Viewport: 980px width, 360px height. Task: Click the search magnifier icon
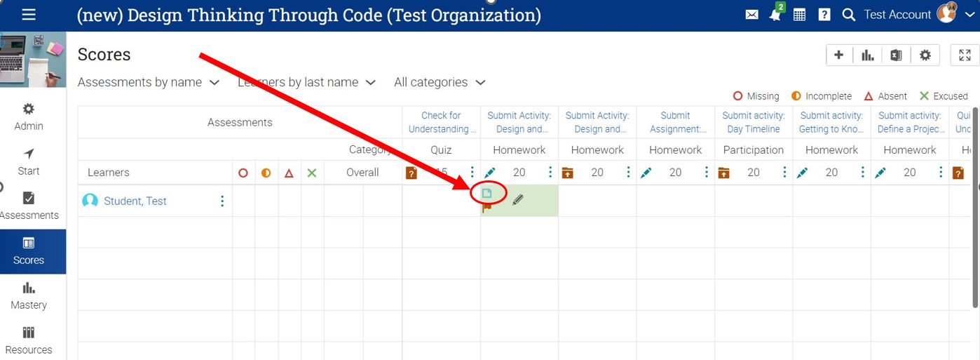(848, 15)
